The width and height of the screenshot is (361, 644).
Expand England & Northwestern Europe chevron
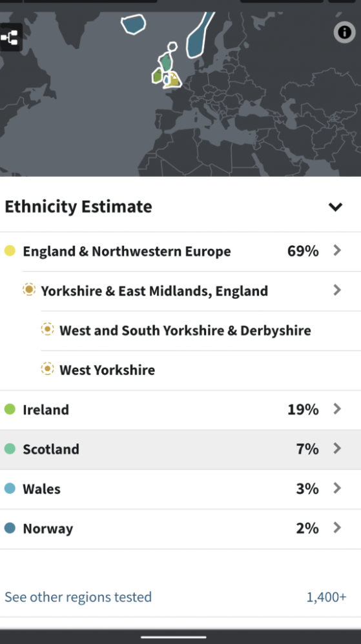pyautogui.click(x=337, y=250)
